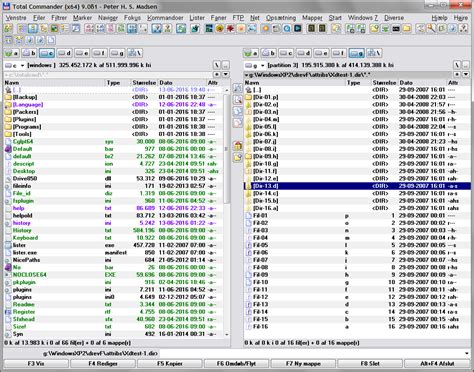The image size is (474, 372).
Task: Open left panel favorites star button
Action: pos(217,75)
